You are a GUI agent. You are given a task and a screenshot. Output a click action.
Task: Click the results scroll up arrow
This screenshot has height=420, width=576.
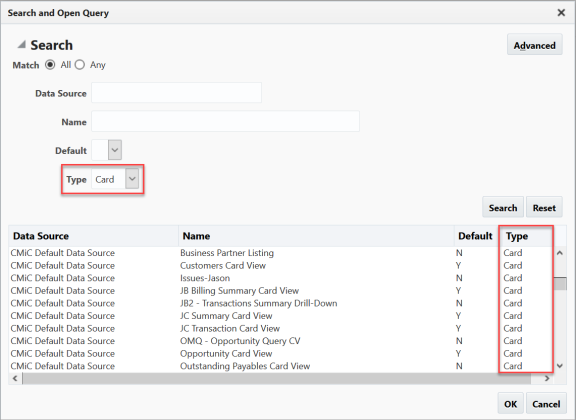[x=560, y=253]
